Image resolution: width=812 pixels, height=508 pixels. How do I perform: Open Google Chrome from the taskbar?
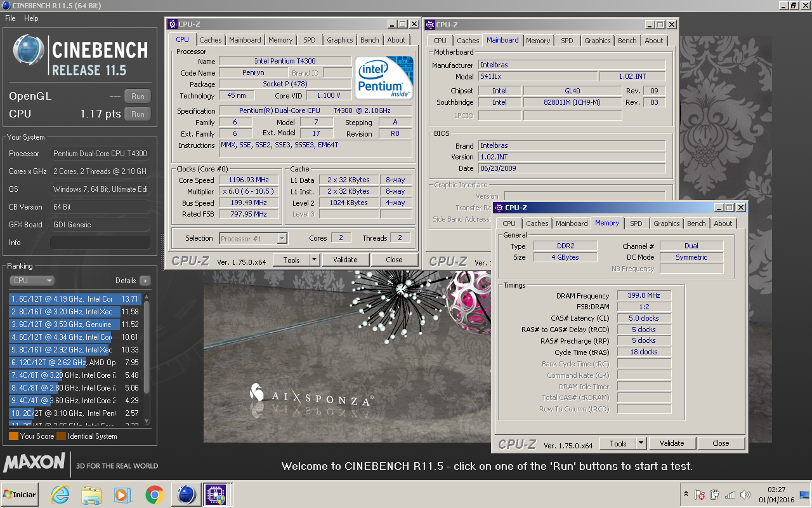click(154, 494)
